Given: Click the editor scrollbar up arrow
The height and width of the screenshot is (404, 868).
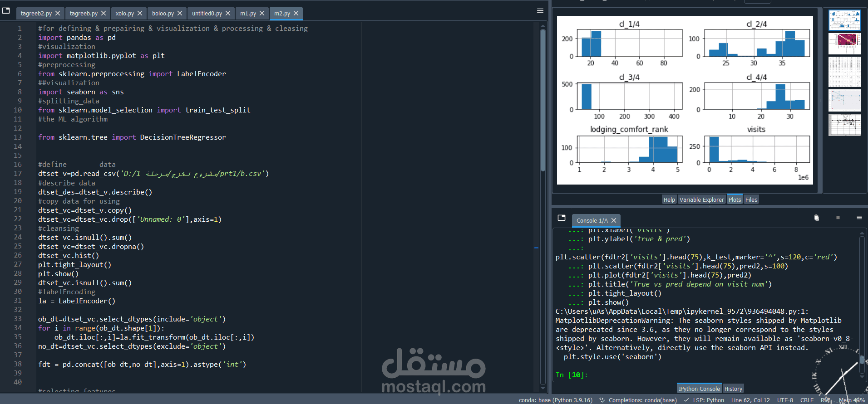Looking at the screenshot, I should point(542,26).
